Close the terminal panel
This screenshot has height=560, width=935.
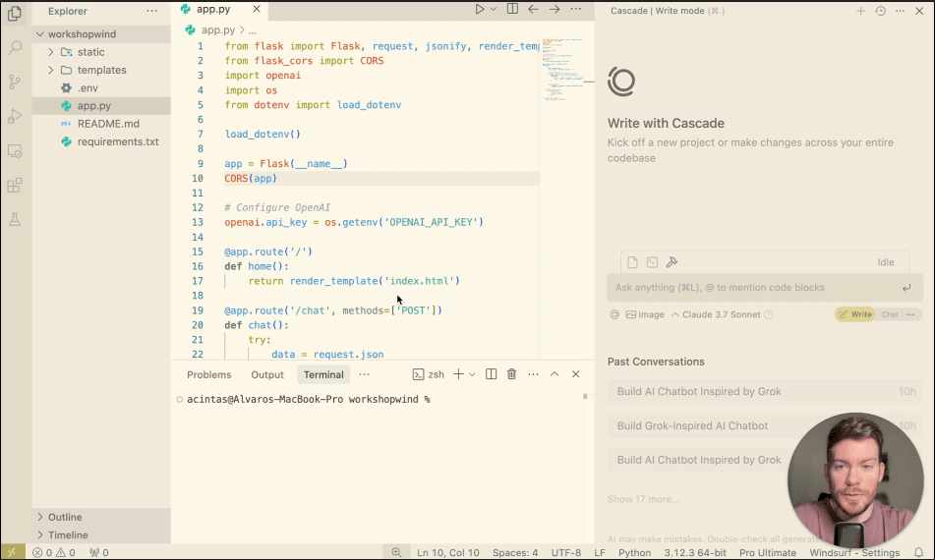pos(575,374)
